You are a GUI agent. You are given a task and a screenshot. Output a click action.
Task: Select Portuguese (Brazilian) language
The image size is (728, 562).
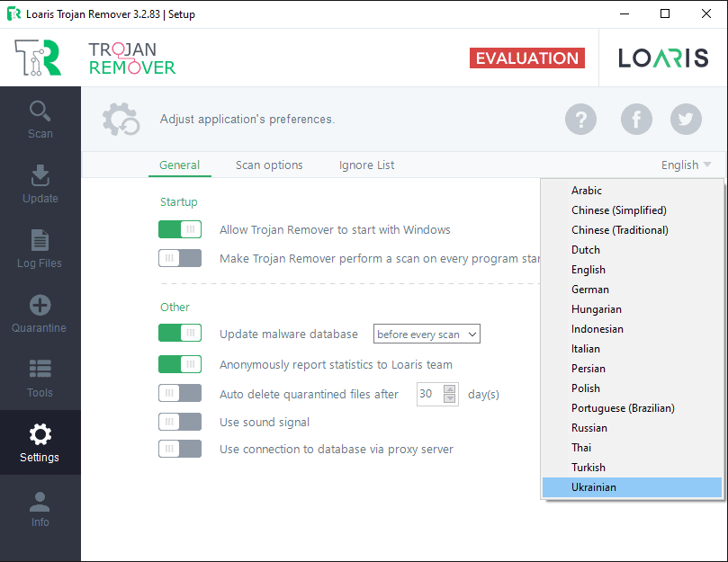click(632, 408)
